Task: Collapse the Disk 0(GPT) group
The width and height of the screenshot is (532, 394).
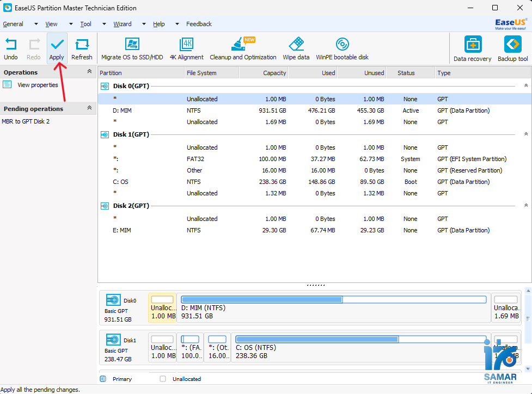Action: pos(525,85)
